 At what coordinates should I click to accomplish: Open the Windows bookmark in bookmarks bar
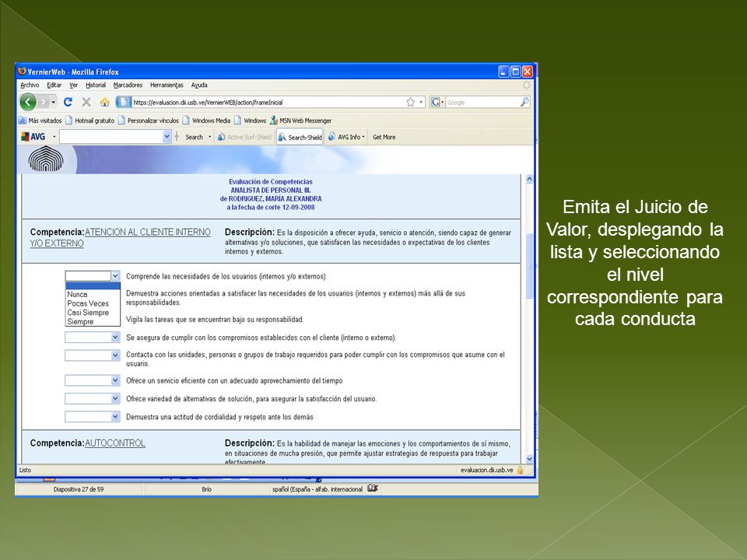coord(250,121)
